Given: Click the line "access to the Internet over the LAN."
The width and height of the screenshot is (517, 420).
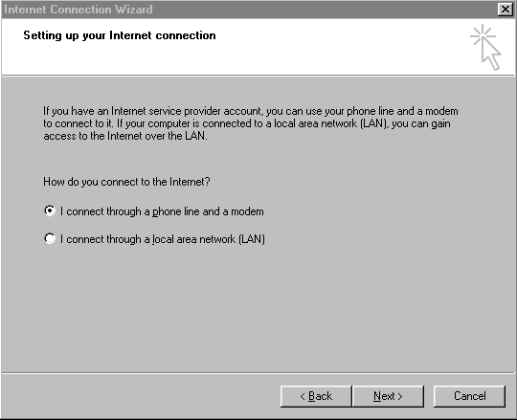Looking at the screenshot, I should (x=125, y=136).
